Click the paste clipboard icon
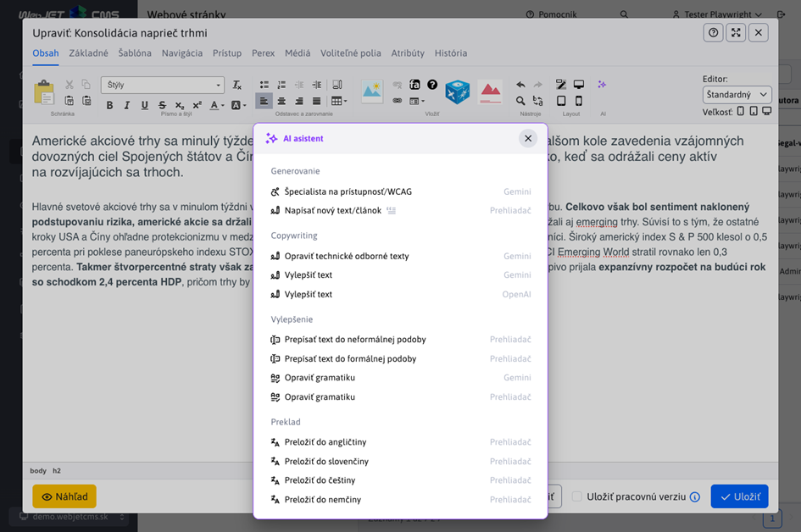This screenshot has width=801, height=532. [43, 92]
